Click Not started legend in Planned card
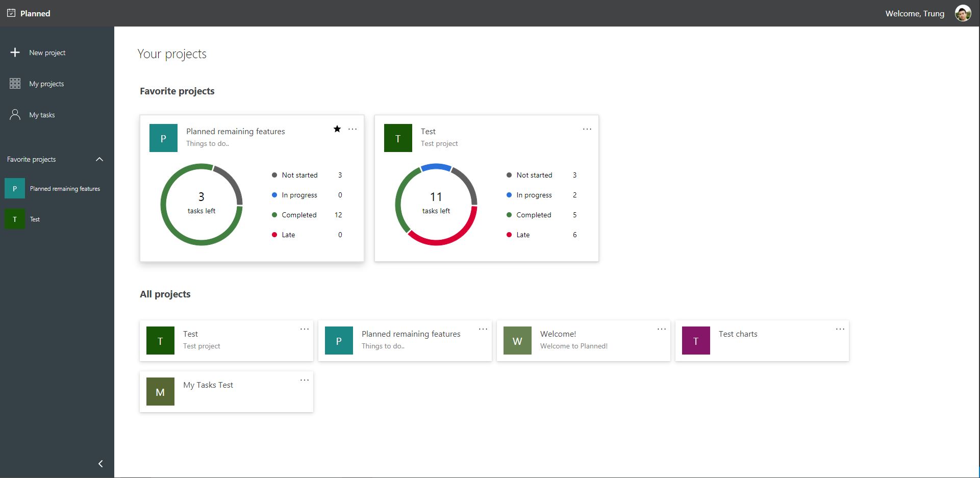Screen dimensions: 980x478 tap(307, 175)
